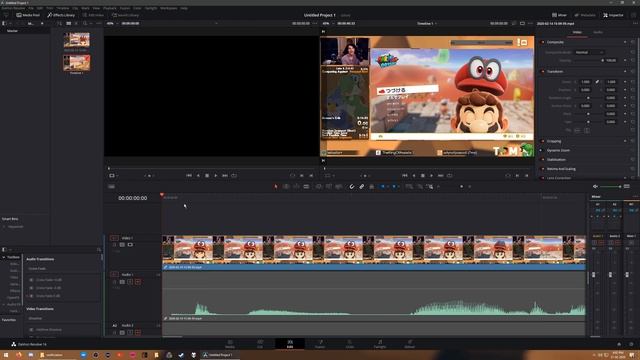Select the first media pool clip thumbnail
The width and height of the screenshot is (640, 360).
pyautogui.click(x=76, y=40)
